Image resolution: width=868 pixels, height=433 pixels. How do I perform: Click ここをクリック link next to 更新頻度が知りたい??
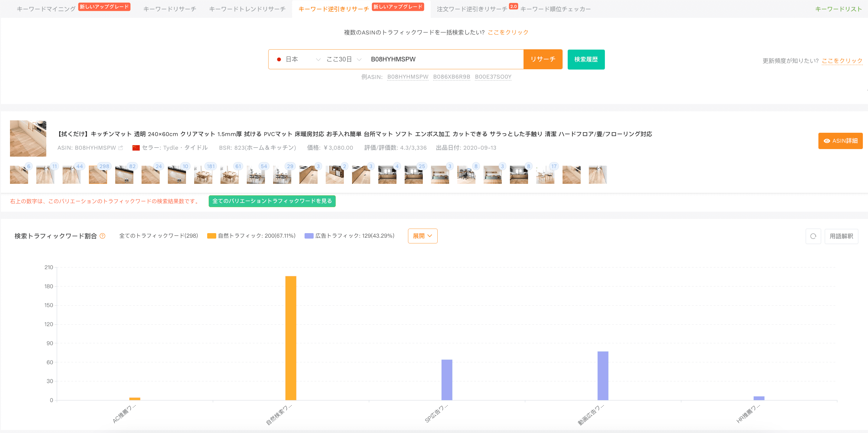pyautogui.click(x=842, y=61)
